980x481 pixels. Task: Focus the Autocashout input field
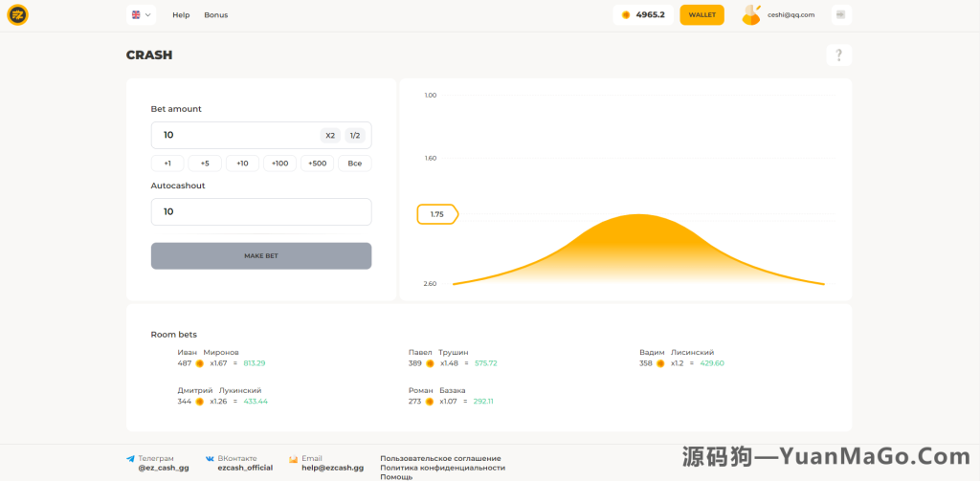point(261,211)
